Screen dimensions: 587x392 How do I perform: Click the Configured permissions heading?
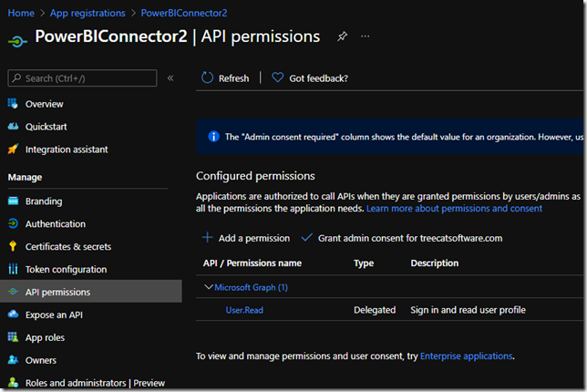click(255, 176)
